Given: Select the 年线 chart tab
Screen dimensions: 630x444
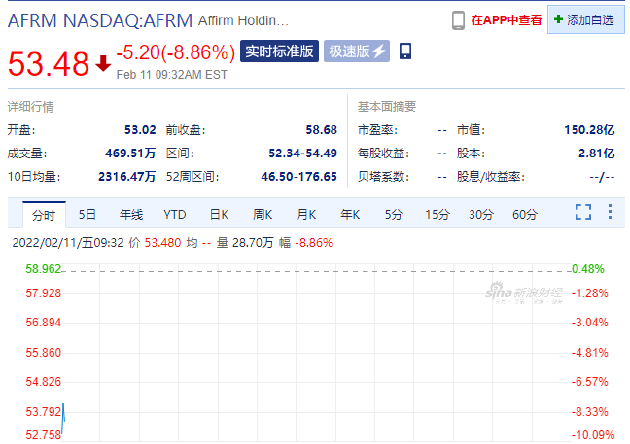Looking at the screenshot, I should pyautogui.click(x=131, y=215).
